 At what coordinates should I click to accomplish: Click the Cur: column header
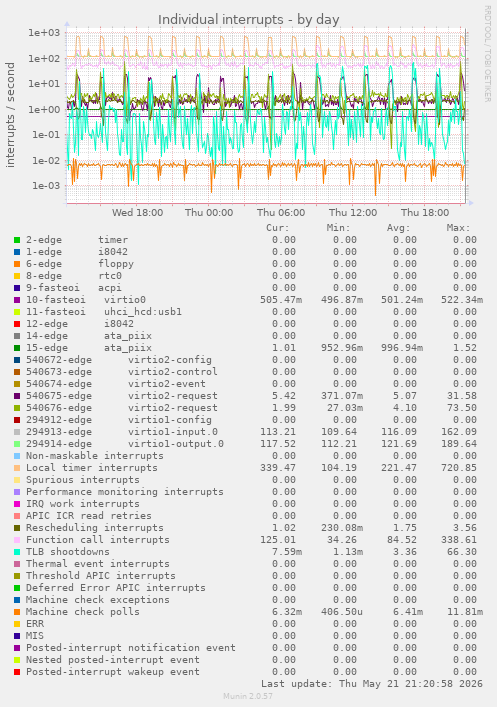click(x=278, y=228)
